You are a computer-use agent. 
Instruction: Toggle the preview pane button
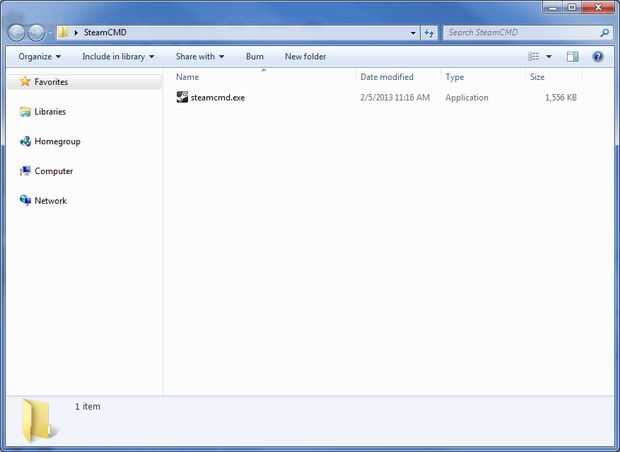point(572,57)
